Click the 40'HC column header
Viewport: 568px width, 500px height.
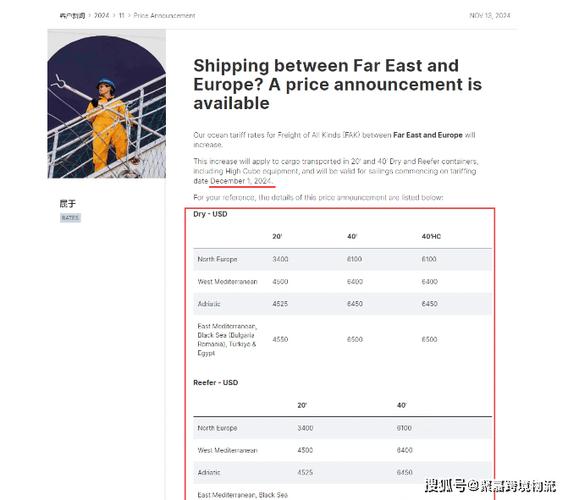[431, 237]
